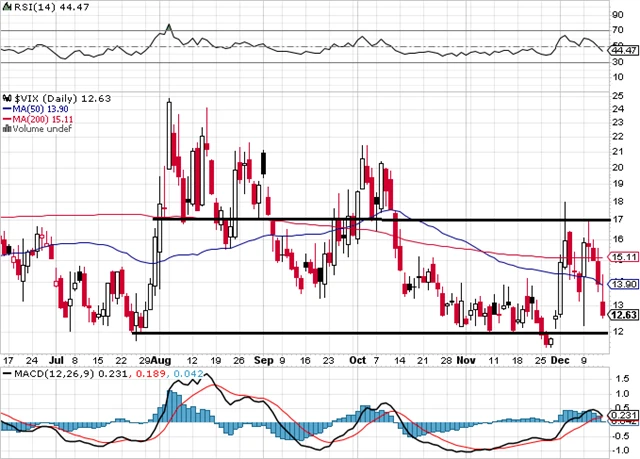This screenshot has height=459, width=640.
Task: Click the red 15.11 price tag on right axis
Action: click(x=621, y=257)
